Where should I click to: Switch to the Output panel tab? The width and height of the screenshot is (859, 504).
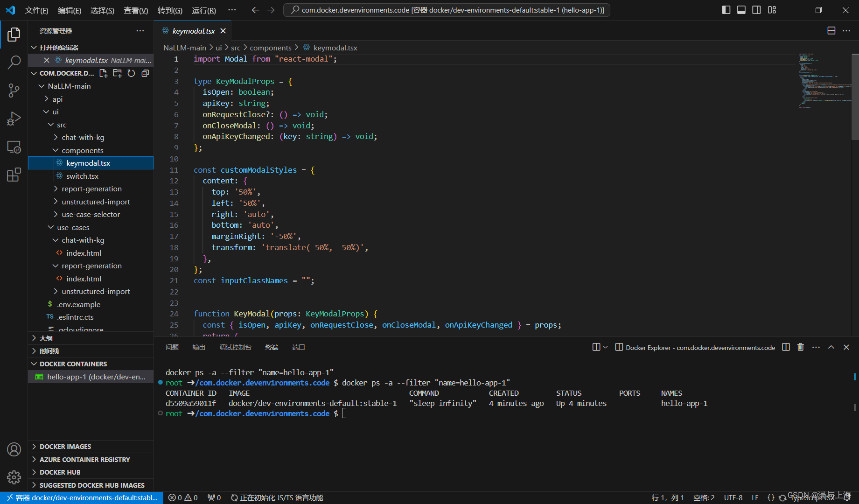199,347
